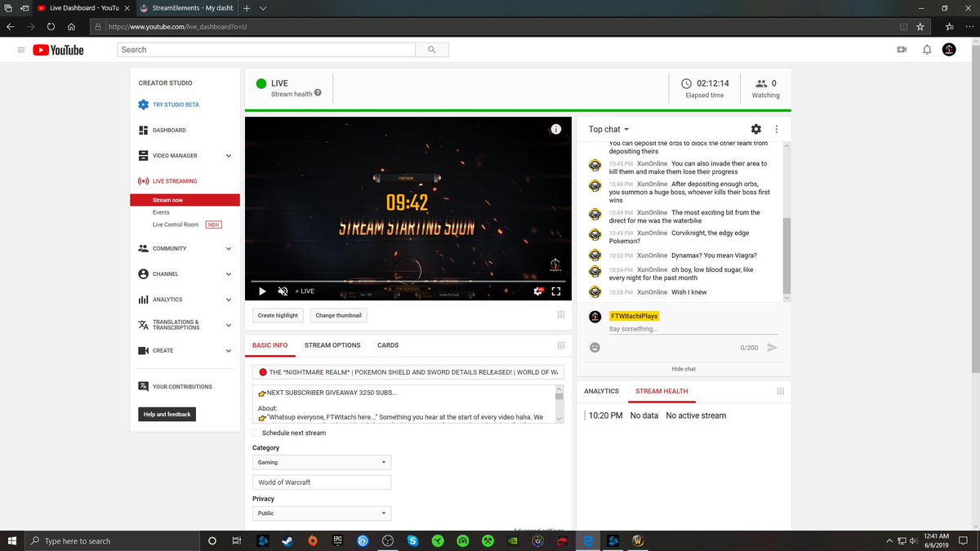Open the Top chat mode dropdown
The height and width of the screenshot is (551, 980).
(x=609, y=129)
